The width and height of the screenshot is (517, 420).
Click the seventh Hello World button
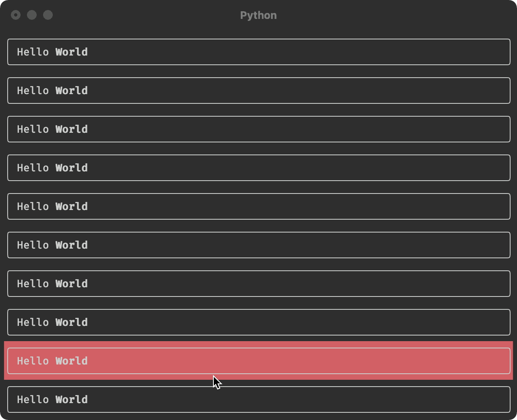tap(258, 284)
